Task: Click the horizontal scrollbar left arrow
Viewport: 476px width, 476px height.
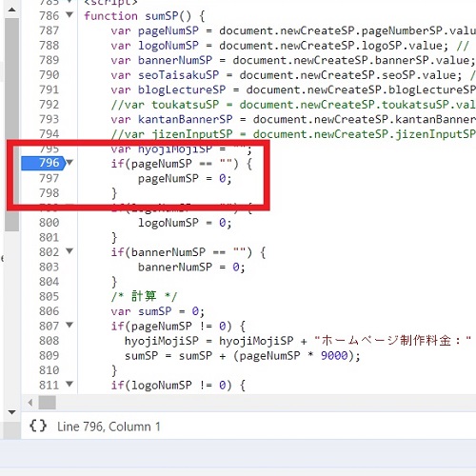Action: point(30,403)
